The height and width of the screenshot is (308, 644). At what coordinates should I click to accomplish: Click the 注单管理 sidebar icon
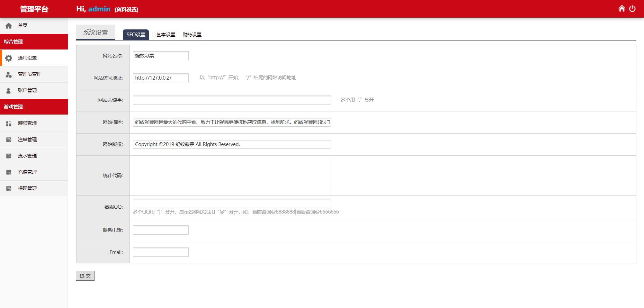(9, 140)
